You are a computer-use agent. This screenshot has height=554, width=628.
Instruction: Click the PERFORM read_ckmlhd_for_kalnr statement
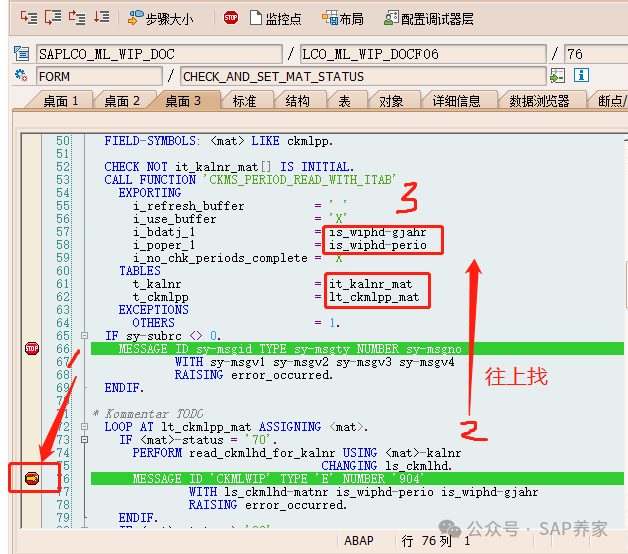(x=297, y=453)
